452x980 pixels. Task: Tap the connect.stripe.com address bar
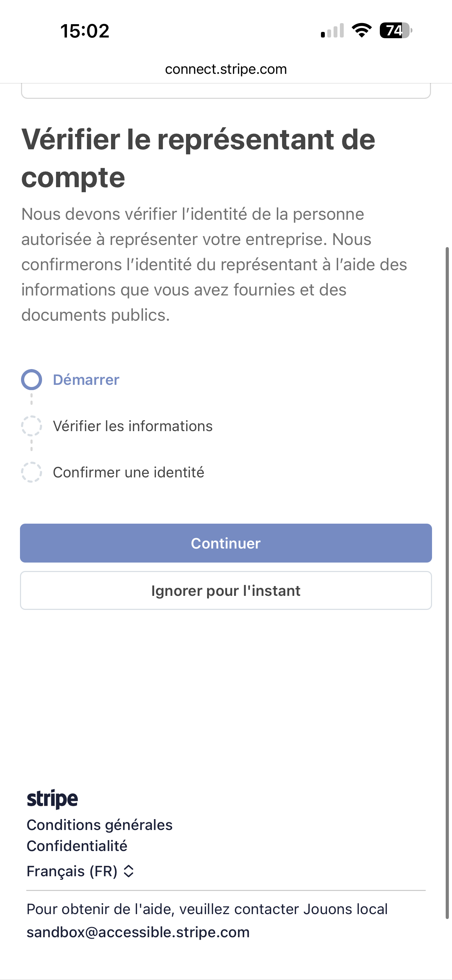click(x=226, y=69)
